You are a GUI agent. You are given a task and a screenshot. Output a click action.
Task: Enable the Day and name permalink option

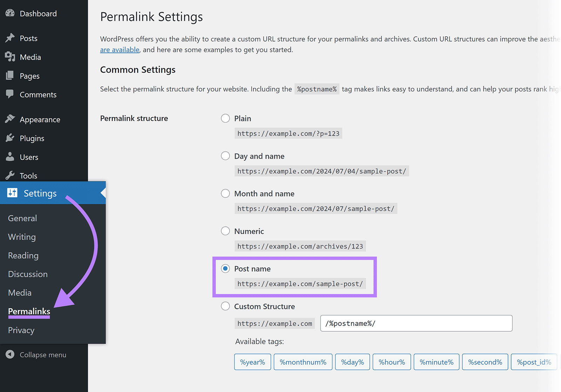[225, 156]
